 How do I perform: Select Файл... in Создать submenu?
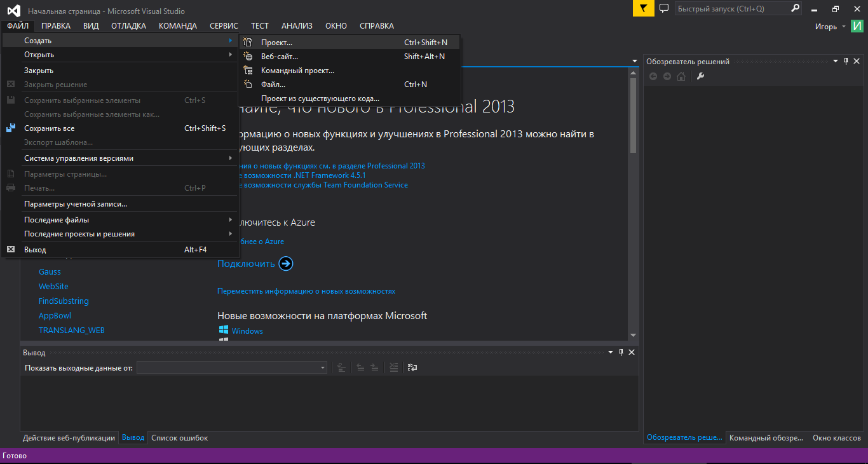[x=349, y=85]
